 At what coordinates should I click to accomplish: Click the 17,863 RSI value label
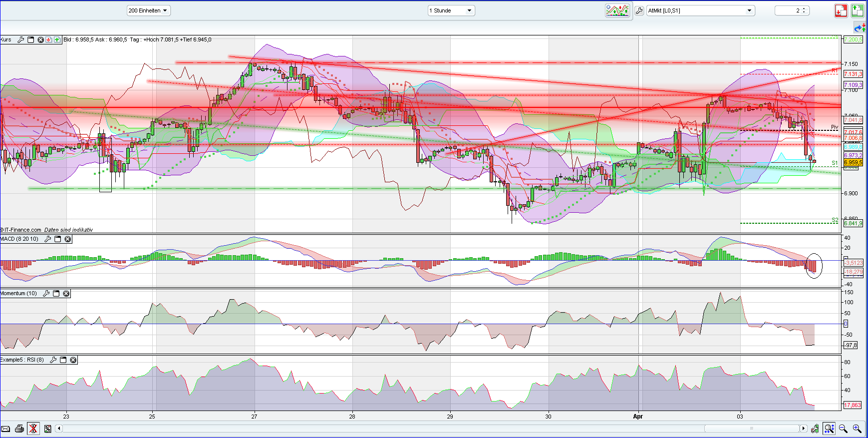[x=853, y=405]
